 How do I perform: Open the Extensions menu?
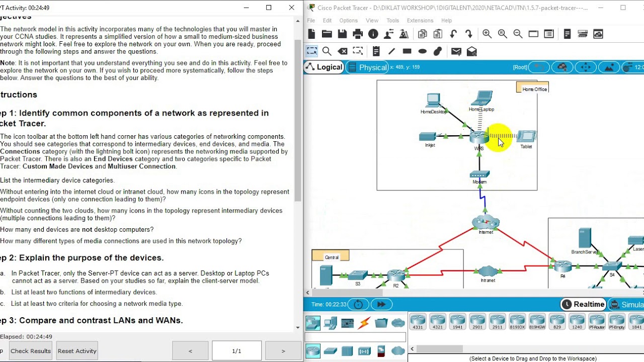tap(420, 21)
